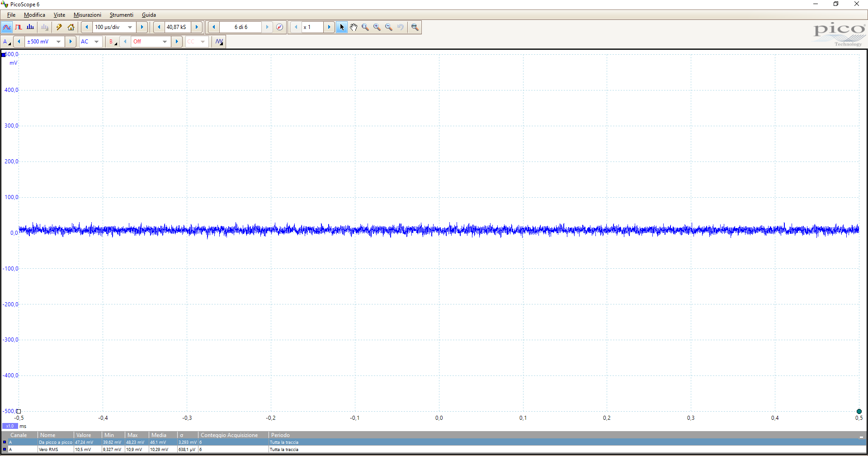Select the zoom-out tool
Screen dimensions: 868x456
(x=389, y=27)
